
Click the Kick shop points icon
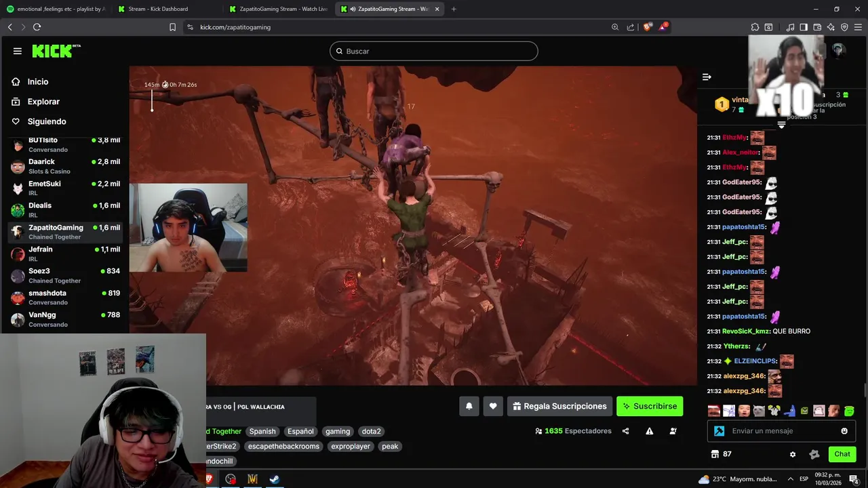coord(714,454)
